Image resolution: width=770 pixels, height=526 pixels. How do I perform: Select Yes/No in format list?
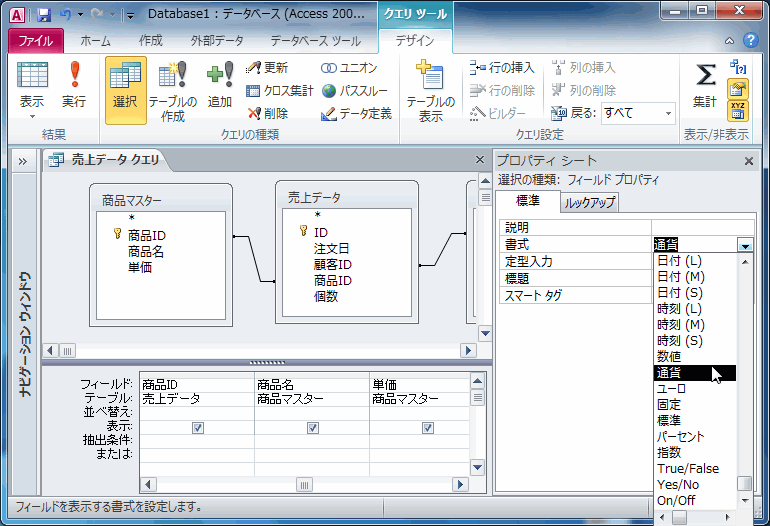[x=695, y=485]
